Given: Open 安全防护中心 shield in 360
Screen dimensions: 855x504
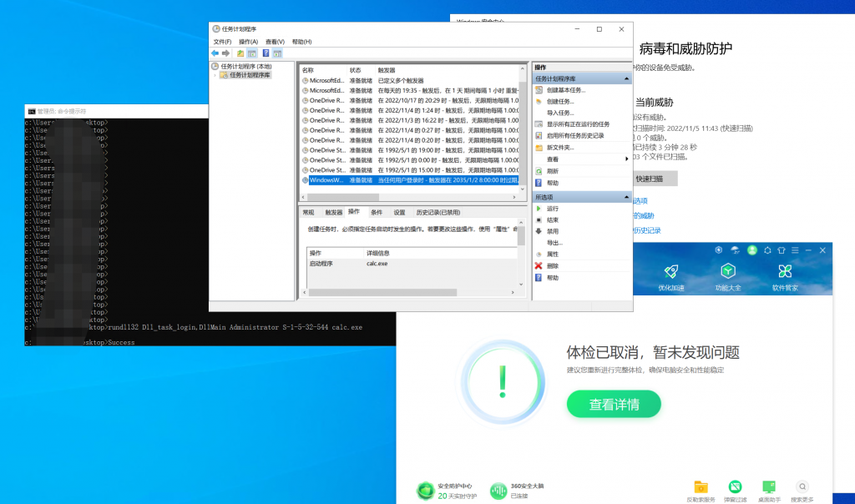Looking at the screenshot, I should click(425, 491).
